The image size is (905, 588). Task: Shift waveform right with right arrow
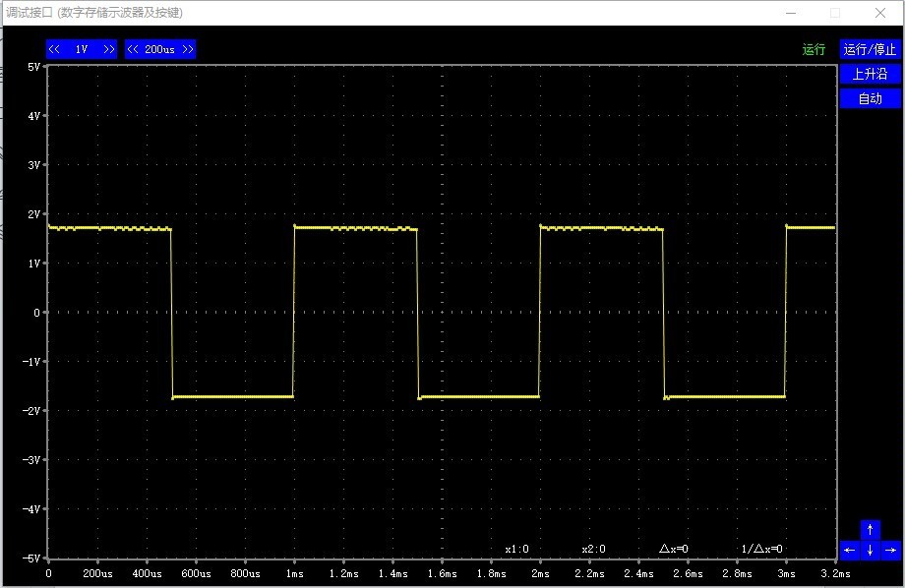pos(890,550)
